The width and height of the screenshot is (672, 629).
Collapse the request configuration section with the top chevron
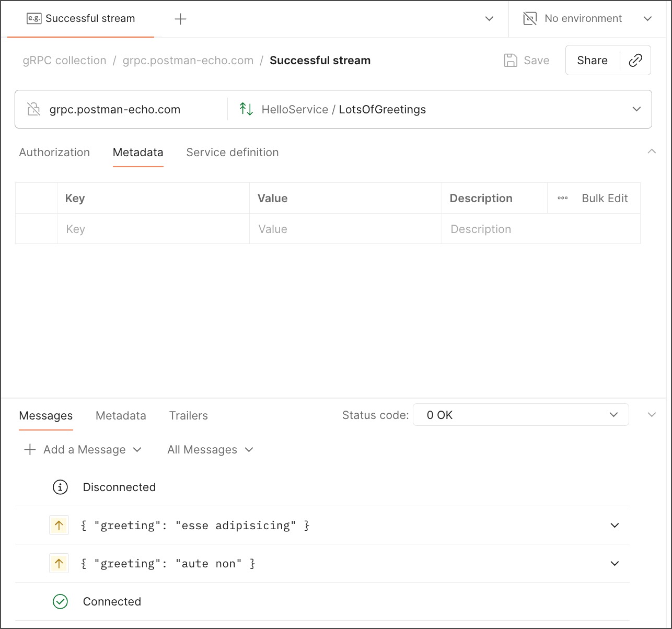point(652,152)
